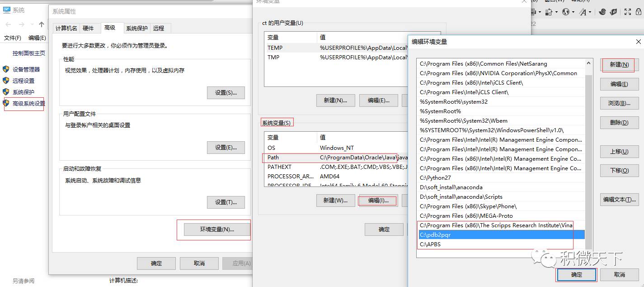Select TMP row in user variables
The image size is (644, 287).
tap(337, 57)
